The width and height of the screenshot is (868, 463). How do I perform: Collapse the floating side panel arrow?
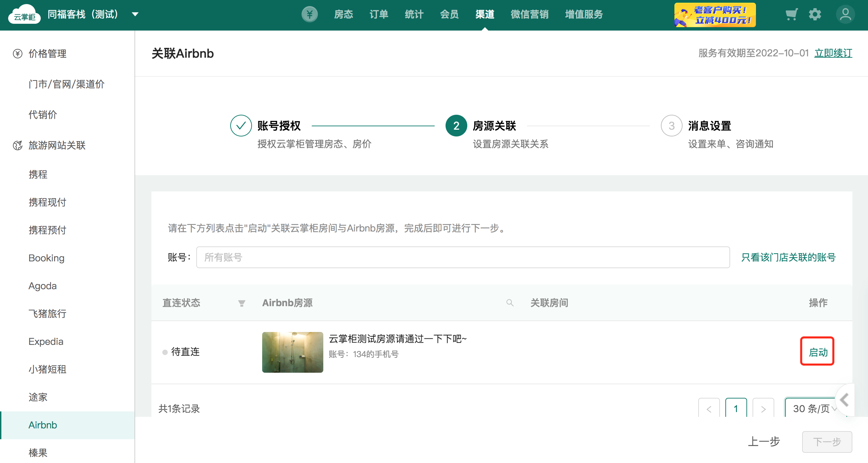coord(845,400)
